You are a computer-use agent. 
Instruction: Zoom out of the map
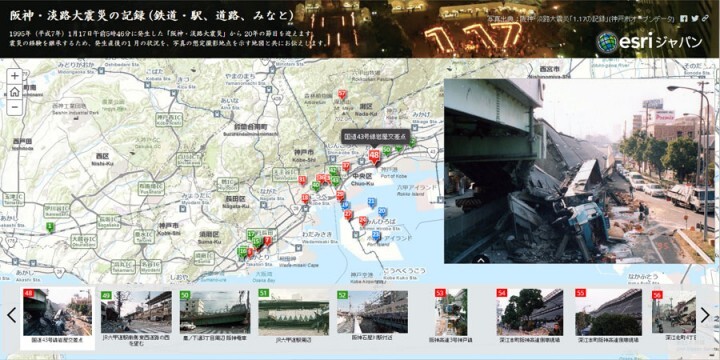click(15, 107)
